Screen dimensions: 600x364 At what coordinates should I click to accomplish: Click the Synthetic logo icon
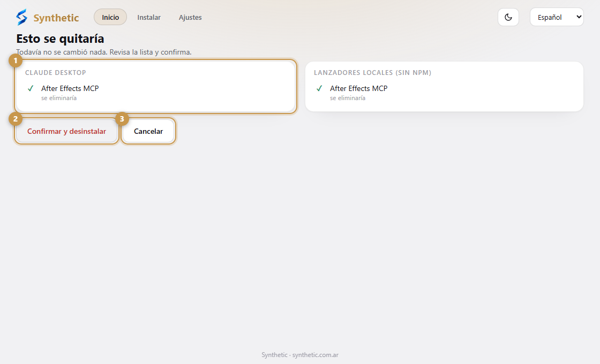click(22, 17)
